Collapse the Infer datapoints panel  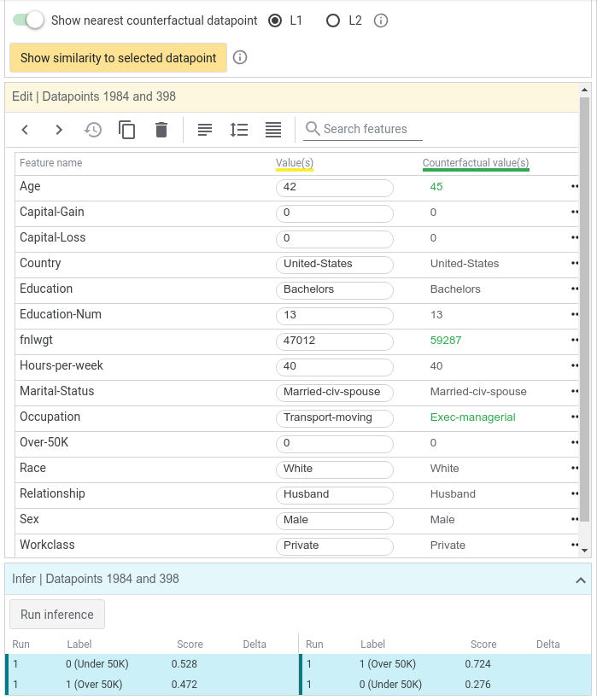tap(581, 580)
